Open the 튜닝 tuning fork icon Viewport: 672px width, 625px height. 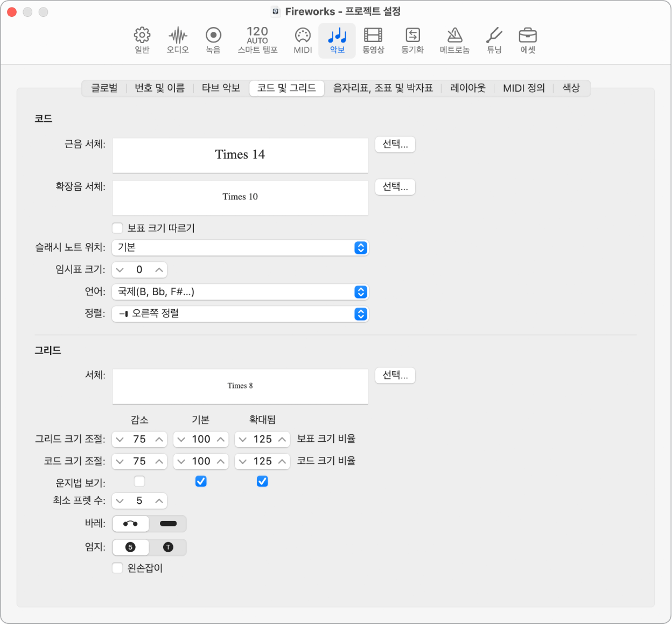(494, 40)
